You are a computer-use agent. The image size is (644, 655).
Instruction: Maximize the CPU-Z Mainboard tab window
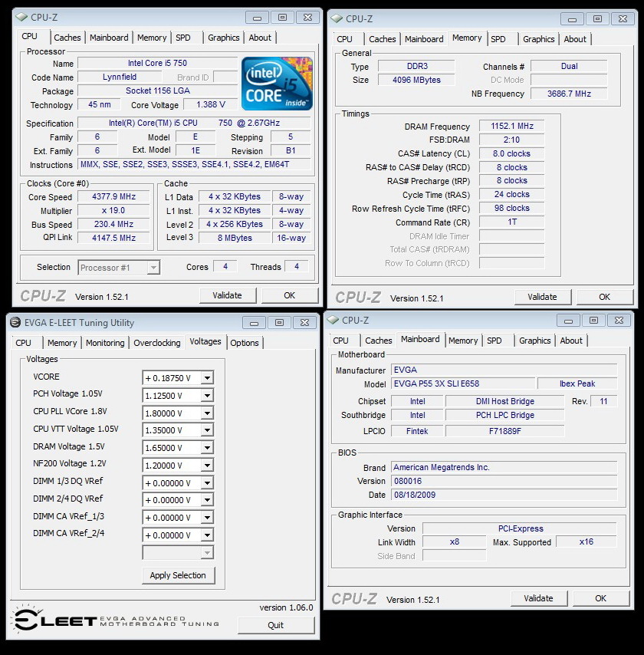coord(593,321)
